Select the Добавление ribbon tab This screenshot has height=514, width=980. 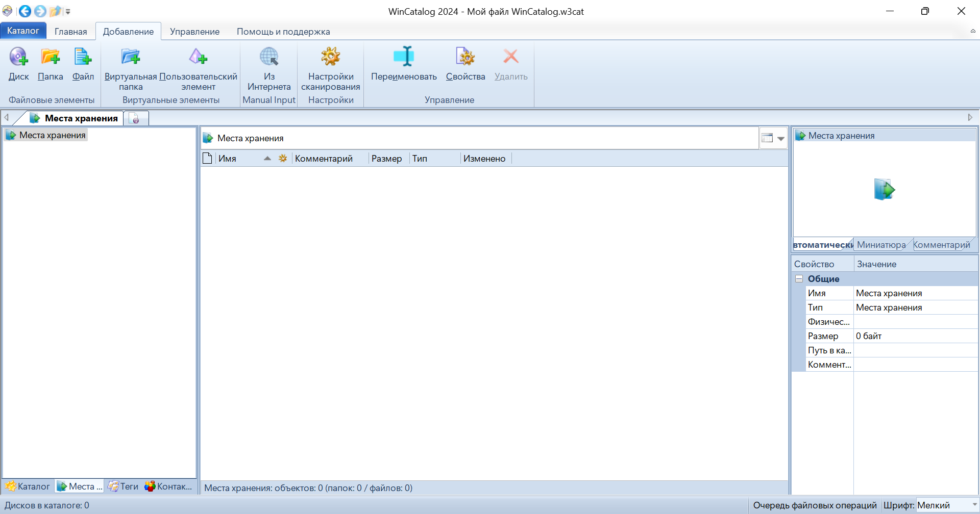tap(129, 31)
